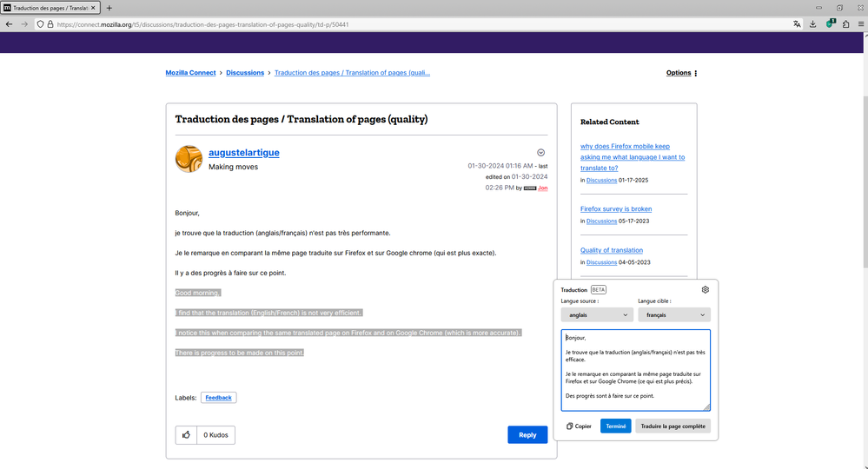Open the Firefox extensions puzzle icon
The height and width of the screenshot is (469, 868).
[x=845, y=24]
